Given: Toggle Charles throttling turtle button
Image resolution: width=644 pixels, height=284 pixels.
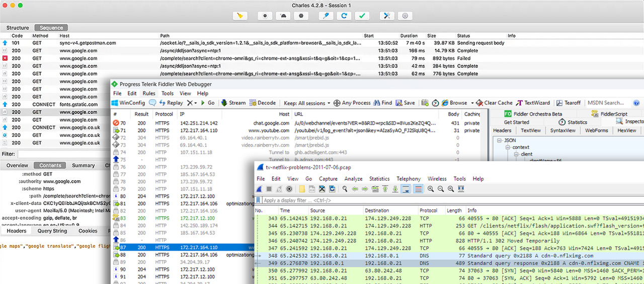Looking at the screenshot, I should point(283,16).
